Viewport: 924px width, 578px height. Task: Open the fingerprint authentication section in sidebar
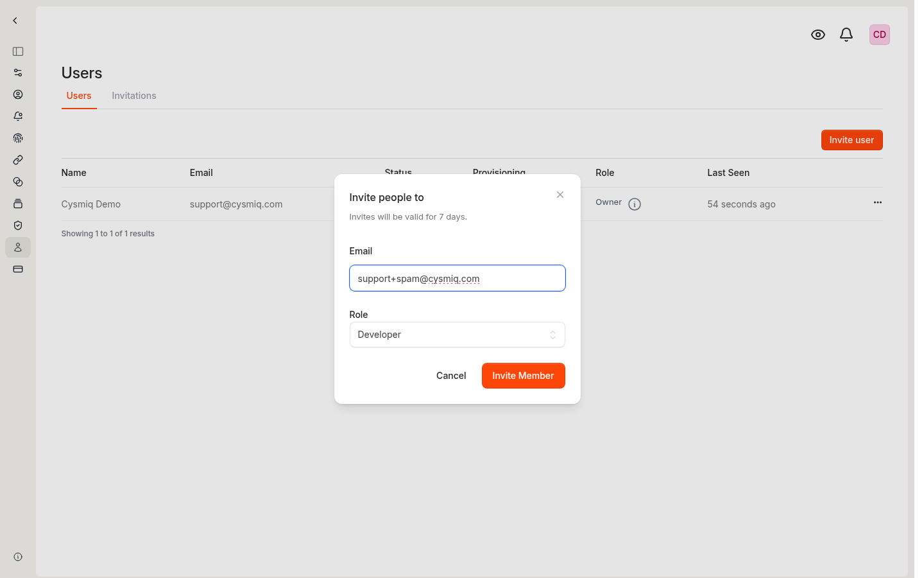[x=17, y=137]
